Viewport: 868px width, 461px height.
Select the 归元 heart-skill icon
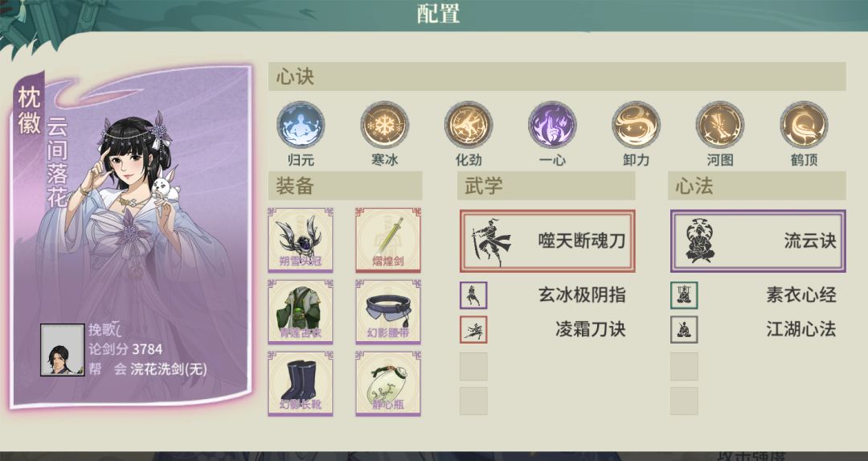tap(301, 125)
